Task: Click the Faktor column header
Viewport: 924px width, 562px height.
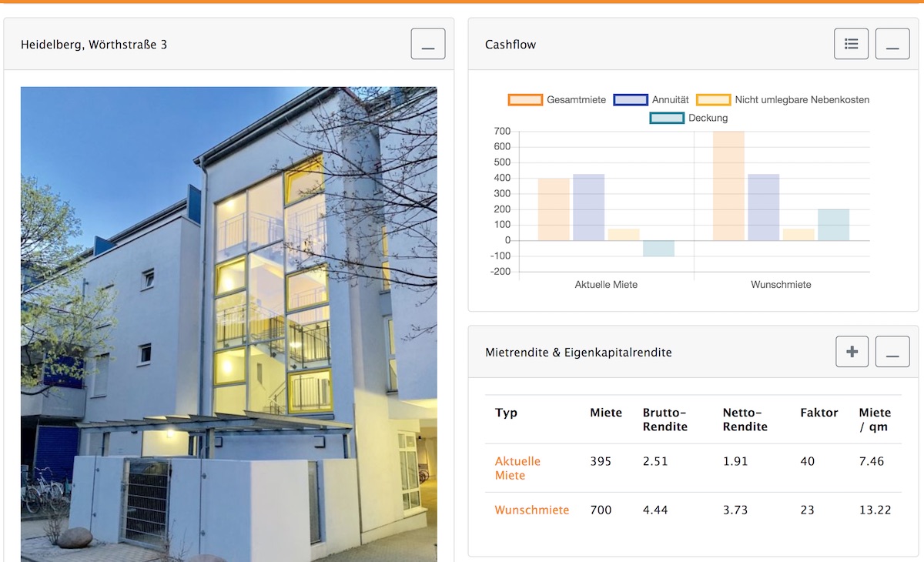Action: tap(819, 413)
